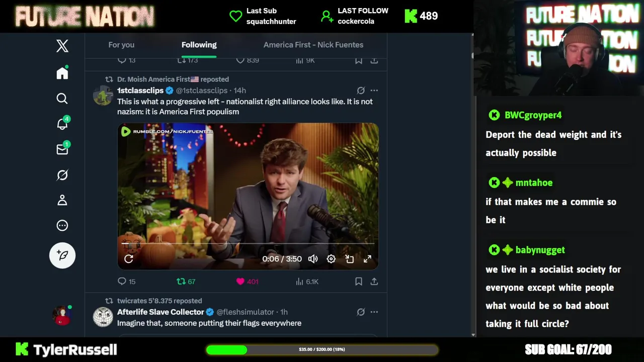Undo repost on post with 67 reposts
Viewport: 644px width, 362px height.
186,282
